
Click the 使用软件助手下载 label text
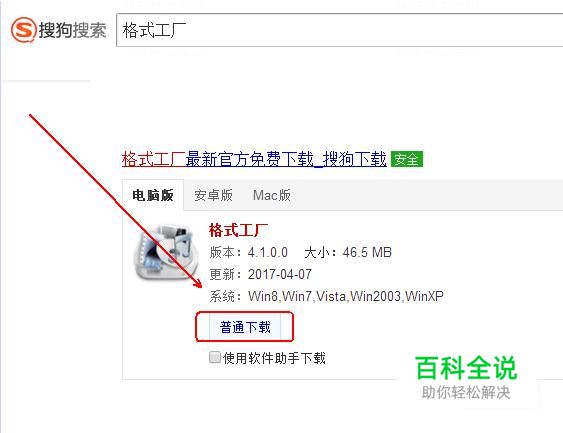point(274,358)
